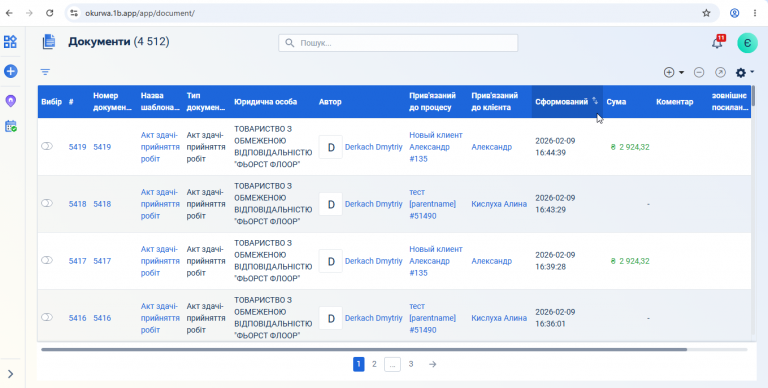Open notifications bell with red badge
Viewport: 768px width, 388px height.
pos(718,43)
